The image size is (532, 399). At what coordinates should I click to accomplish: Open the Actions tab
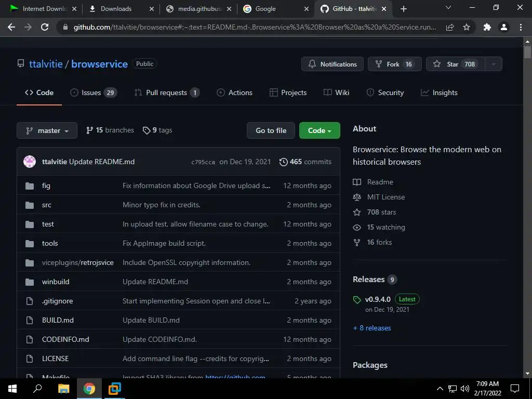click(234, 92)
